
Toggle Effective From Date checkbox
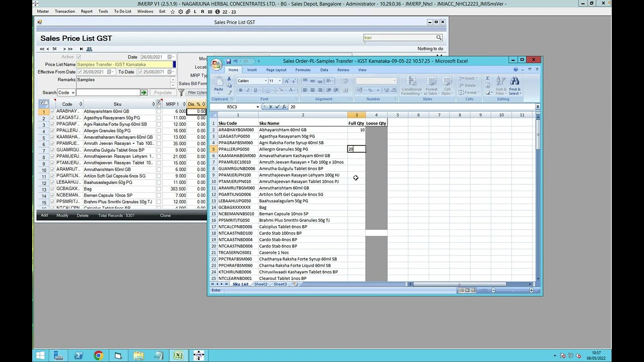click(x=80, y=72)
